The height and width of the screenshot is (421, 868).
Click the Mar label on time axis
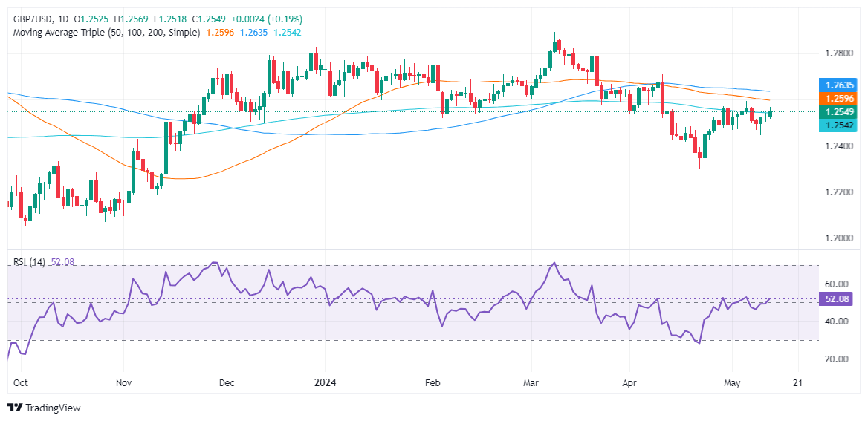[531, 382]
